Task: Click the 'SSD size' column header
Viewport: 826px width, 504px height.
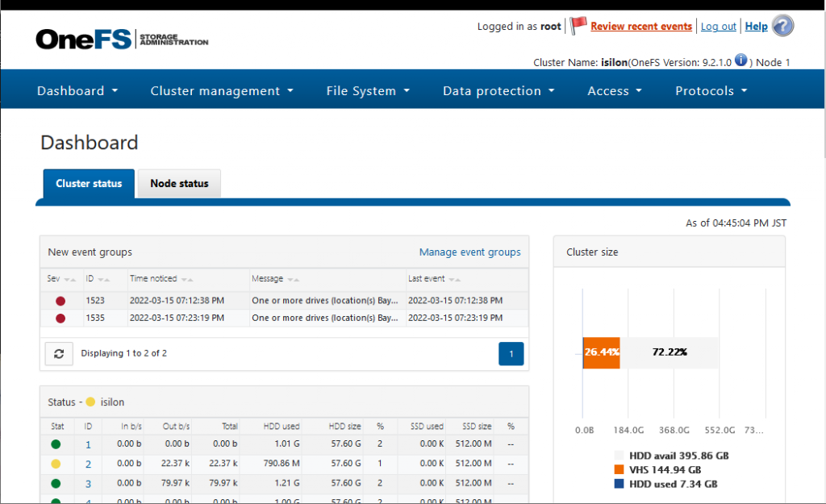Action: [477, 427]
